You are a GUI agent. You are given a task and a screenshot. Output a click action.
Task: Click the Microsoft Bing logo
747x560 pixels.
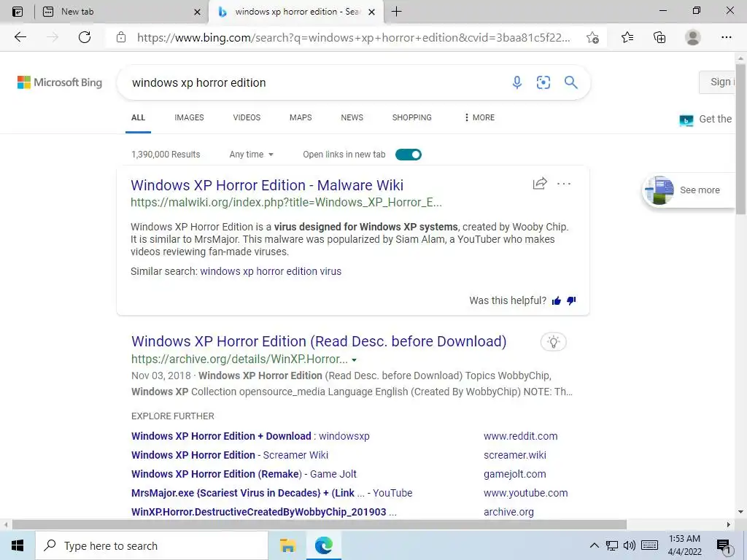pos(60,82)
